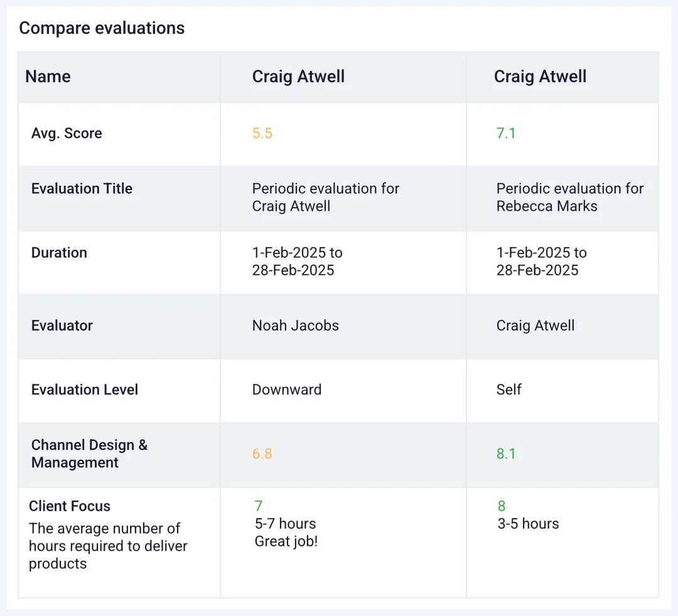
Task: Select the "Evaluation Title" row label
Action: [82, 189]
